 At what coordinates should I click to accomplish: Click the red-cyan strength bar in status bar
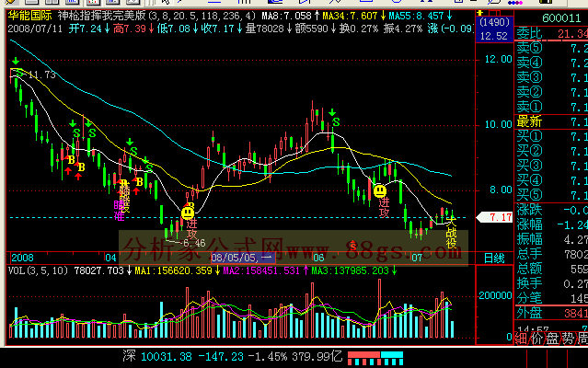click(375, 358)
